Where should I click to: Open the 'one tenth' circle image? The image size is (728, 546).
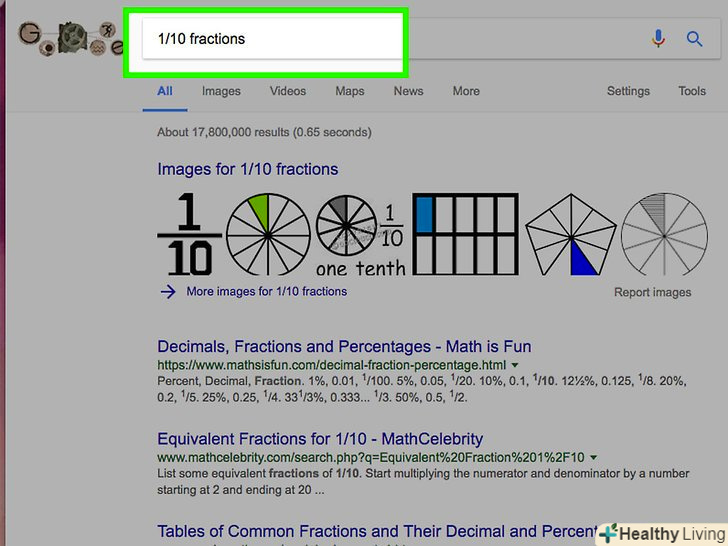(360, 236)
